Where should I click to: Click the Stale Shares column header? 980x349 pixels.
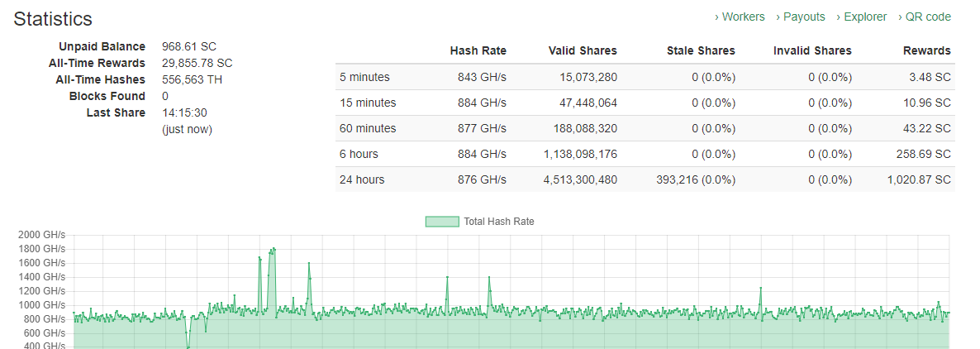pyautogui.click(x=701, y=51)
